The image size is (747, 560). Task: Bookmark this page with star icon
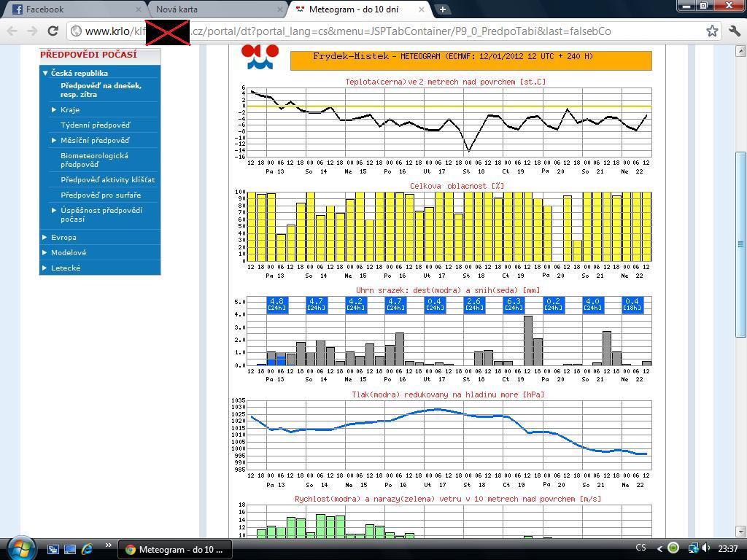click(x=712, y=31)
